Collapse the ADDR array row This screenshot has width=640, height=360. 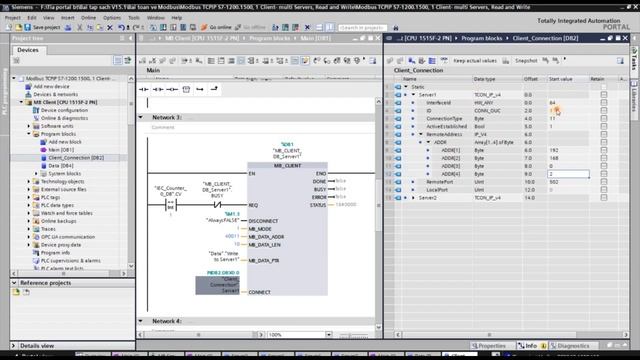(x=429, y=142)
